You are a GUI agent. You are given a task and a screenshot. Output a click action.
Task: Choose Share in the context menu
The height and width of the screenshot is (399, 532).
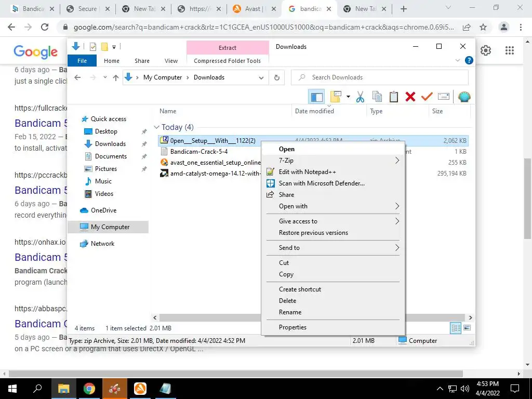point(333,195)
